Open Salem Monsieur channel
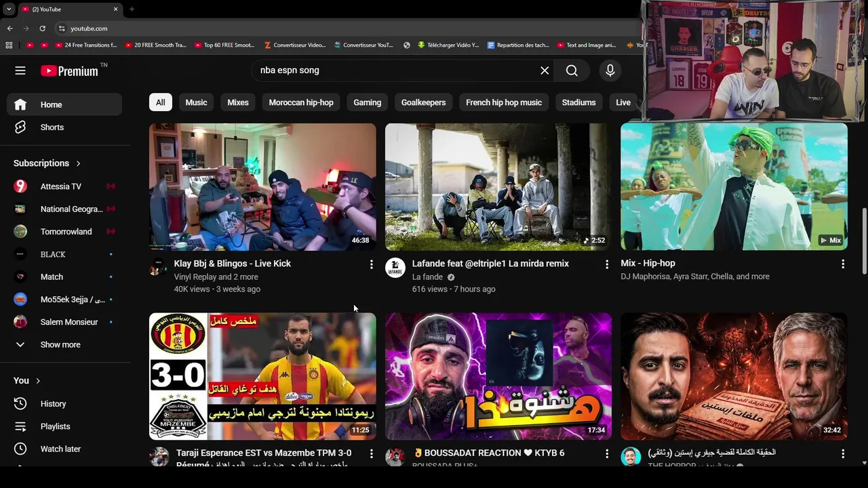 click(x=64, y=322)
